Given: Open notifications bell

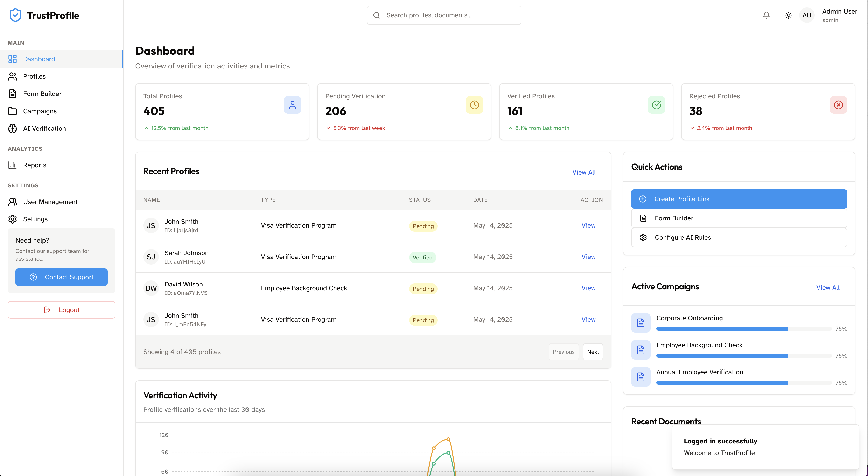Looking at the screenshot, I should (766, 15).
